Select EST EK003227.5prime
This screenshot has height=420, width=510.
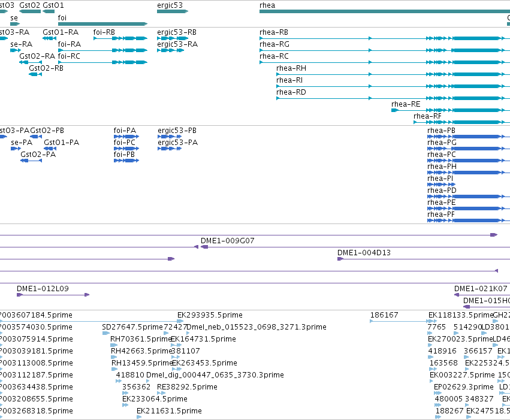pos(432,381)
